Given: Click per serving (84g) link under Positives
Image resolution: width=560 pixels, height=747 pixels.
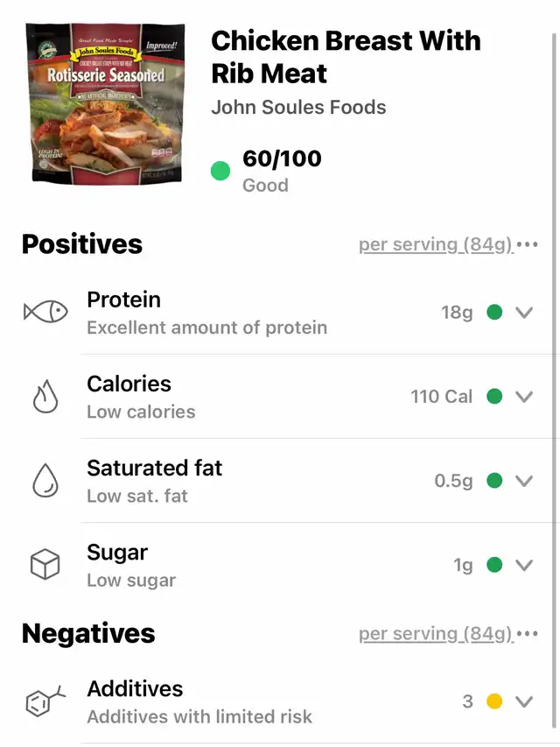Looking at the screenshot, I should pyautogui.click(x=437, y=245).
